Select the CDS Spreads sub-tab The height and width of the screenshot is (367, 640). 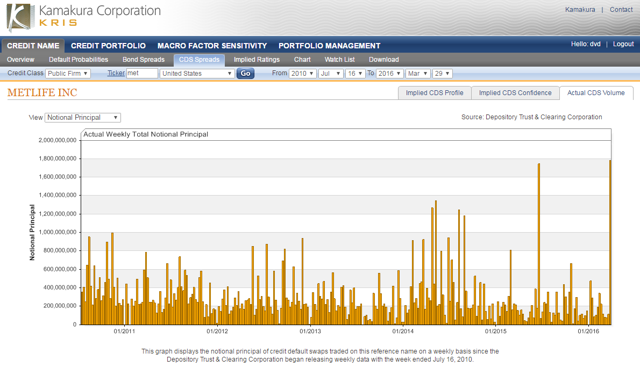point(199,60)
